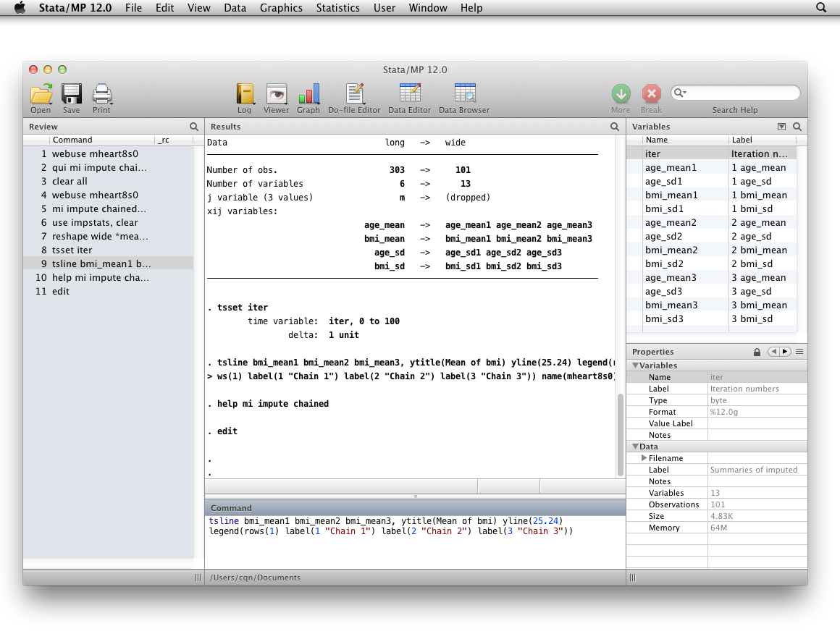Click the search icon in Review panel
Screen dimensions: 840x634
194,127
